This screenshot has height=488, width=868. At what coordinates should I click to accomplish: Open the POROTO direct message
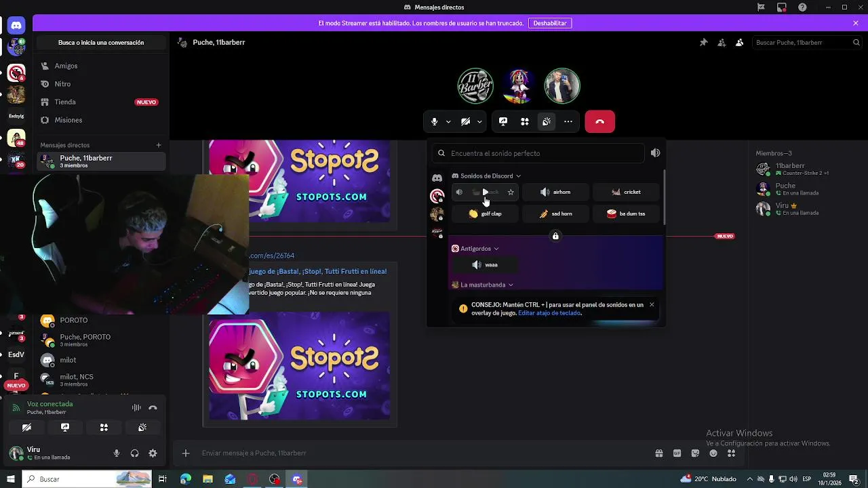coord(101,320)
